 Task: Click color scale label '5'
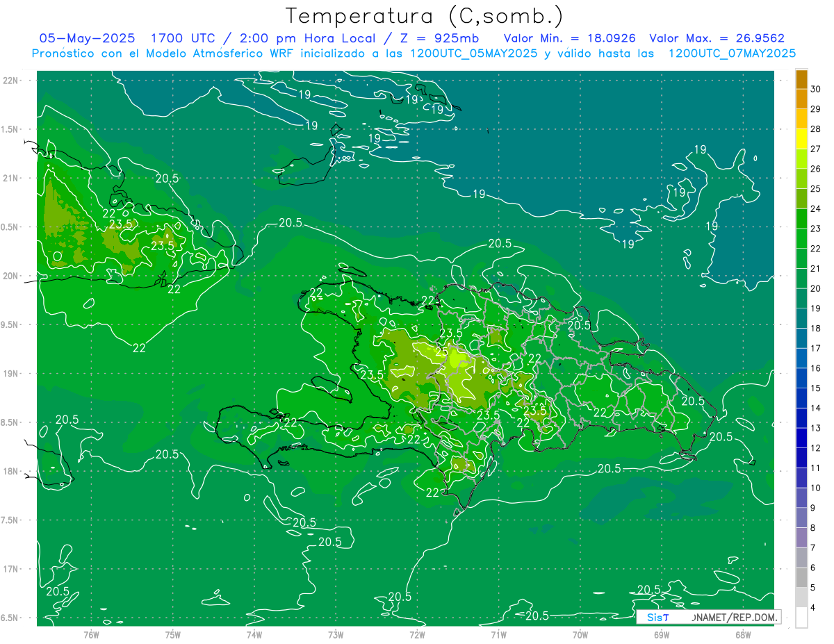click(x=813, y=588)
